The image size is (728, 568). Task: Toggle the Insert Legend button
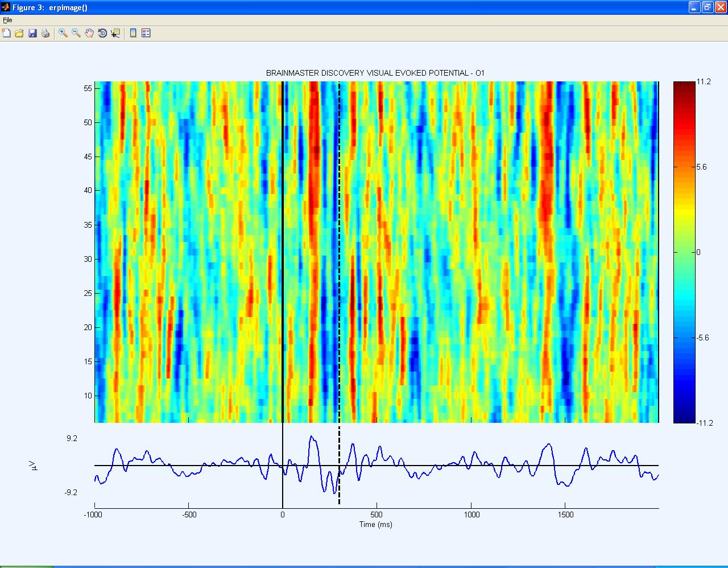(x=146, y=34)
